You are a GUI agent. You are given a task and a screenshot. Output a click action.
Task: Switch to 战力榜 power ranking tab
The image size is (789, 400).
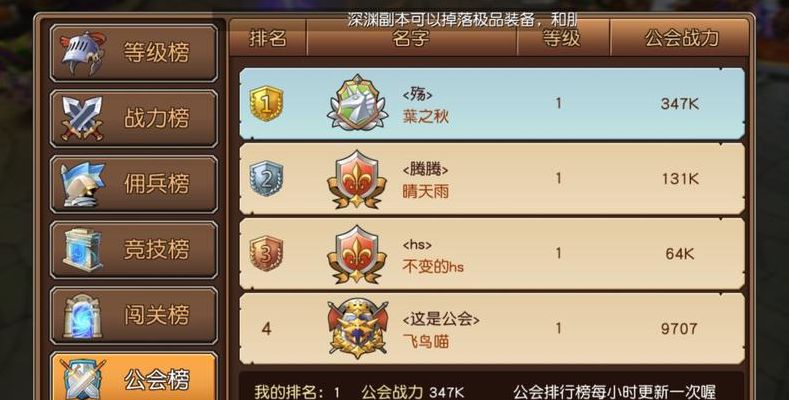(x=134, y=119)
